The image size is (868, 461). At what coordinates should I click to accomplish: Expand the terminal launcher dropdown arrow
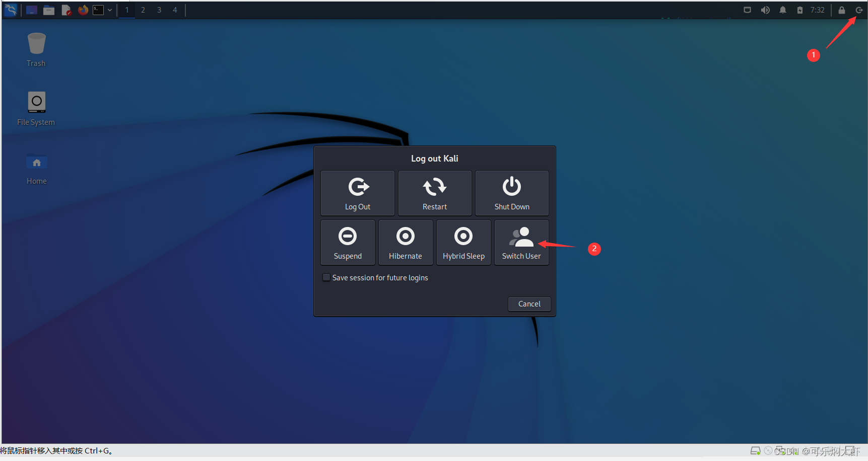tap(110, 10)
